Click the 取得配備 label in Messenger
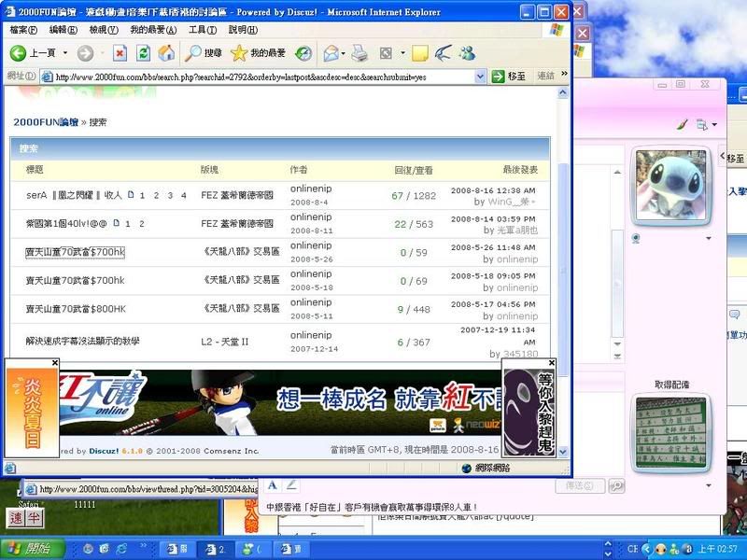This screenshot has width=747, height=560. pos(671,385)
